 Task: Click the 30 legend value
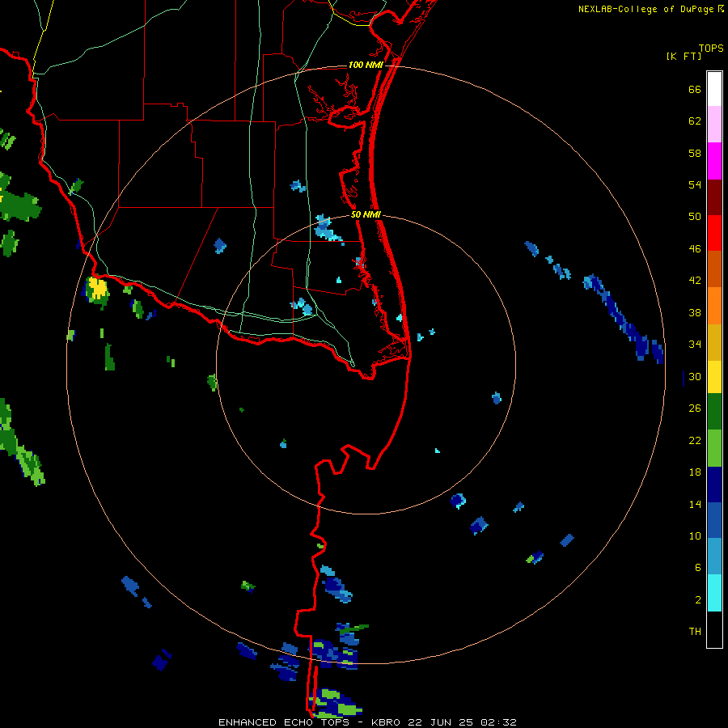[695, 376]
